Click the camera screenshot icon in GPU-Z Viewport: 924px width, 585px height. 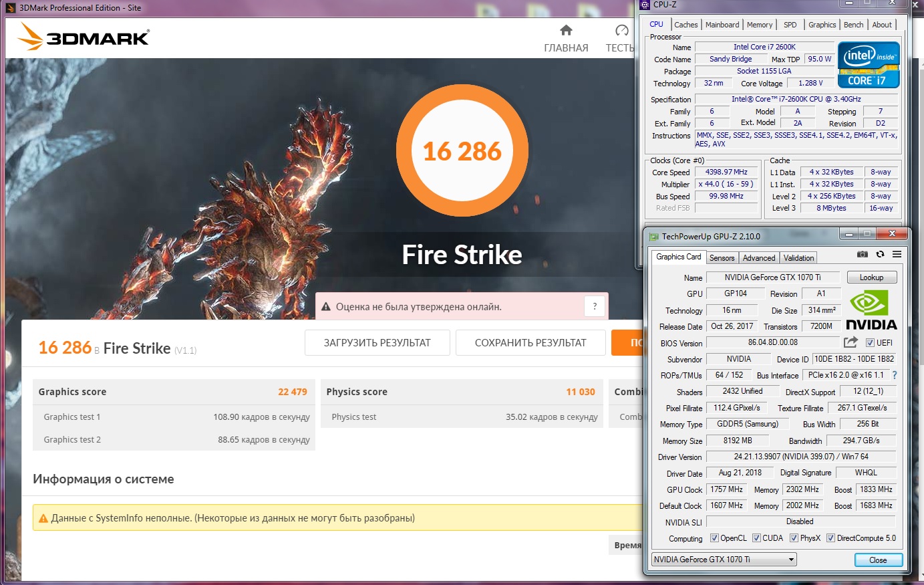coord(863,255)
